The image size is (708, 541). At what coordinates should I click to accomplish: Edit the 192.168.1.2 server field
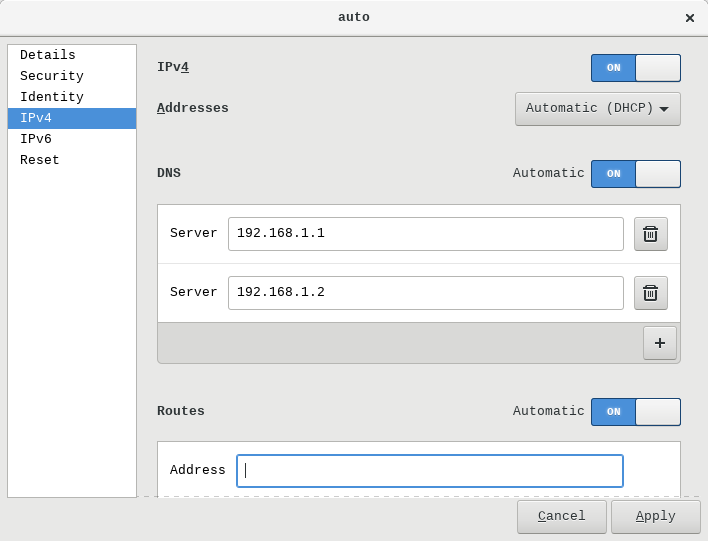point(426,293)
